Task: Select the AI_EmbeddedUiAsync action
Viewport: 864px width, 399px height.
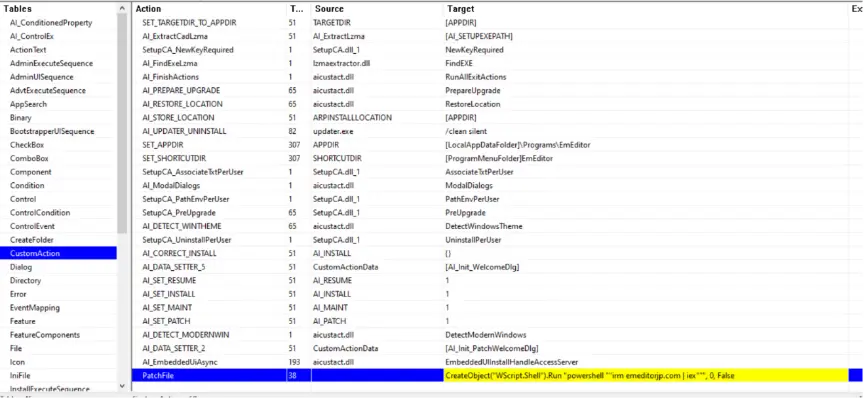Action: (x=179, y=362)
